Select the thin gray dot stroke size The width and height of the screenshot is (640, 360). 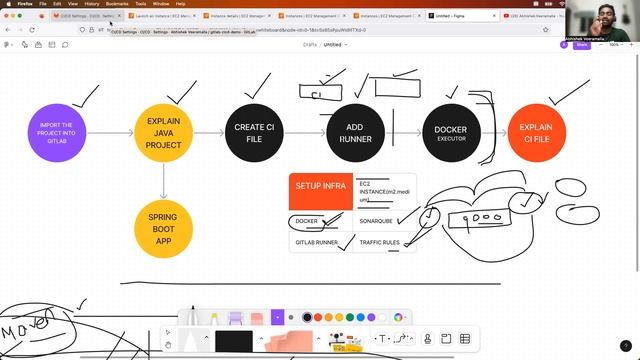point(291,317)
